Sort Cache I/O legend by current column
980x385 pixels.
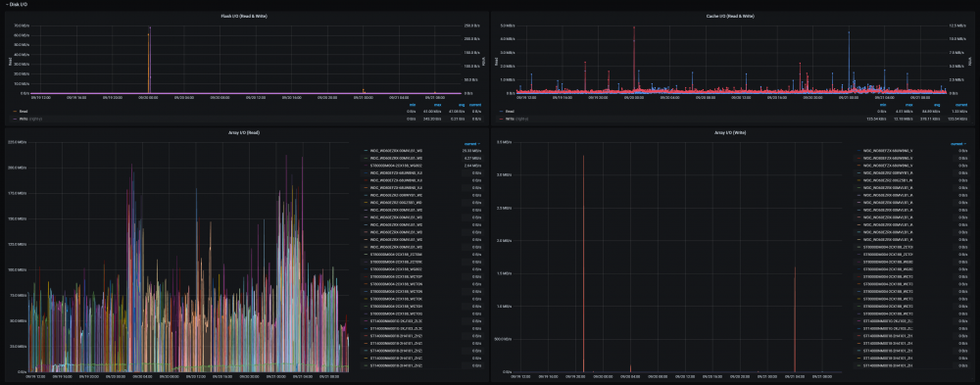[961, 105]
